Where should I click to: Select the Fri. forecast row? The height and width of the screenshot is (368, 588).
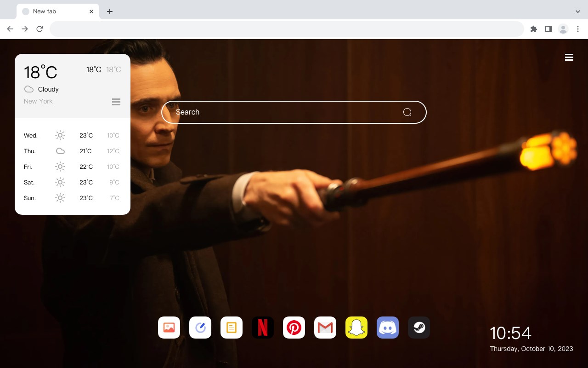[72, 167]
